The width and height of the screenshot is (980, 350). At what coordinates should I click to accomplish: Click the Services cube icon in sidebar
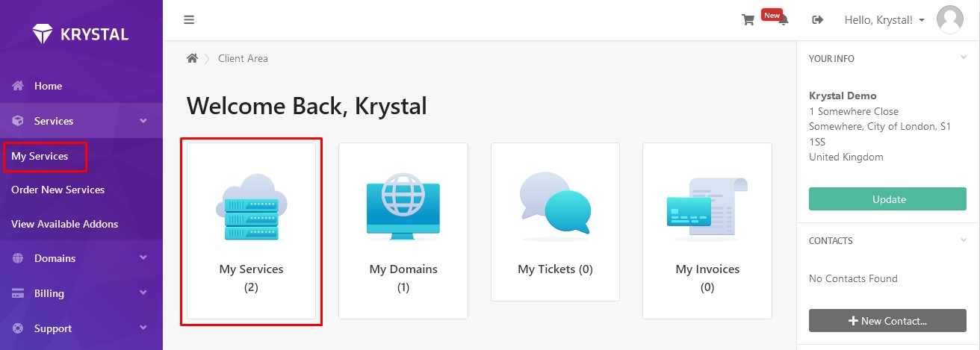tap(19, 121)
